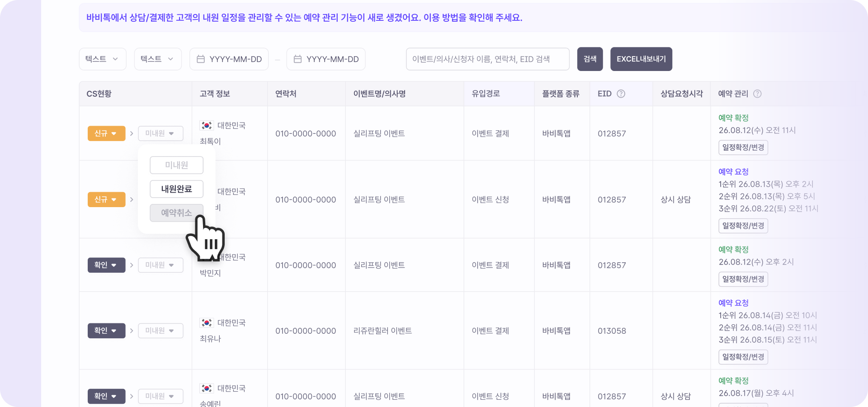Click chevron arrow next to 최유나 확인 badge

click(x=132, y=331)
